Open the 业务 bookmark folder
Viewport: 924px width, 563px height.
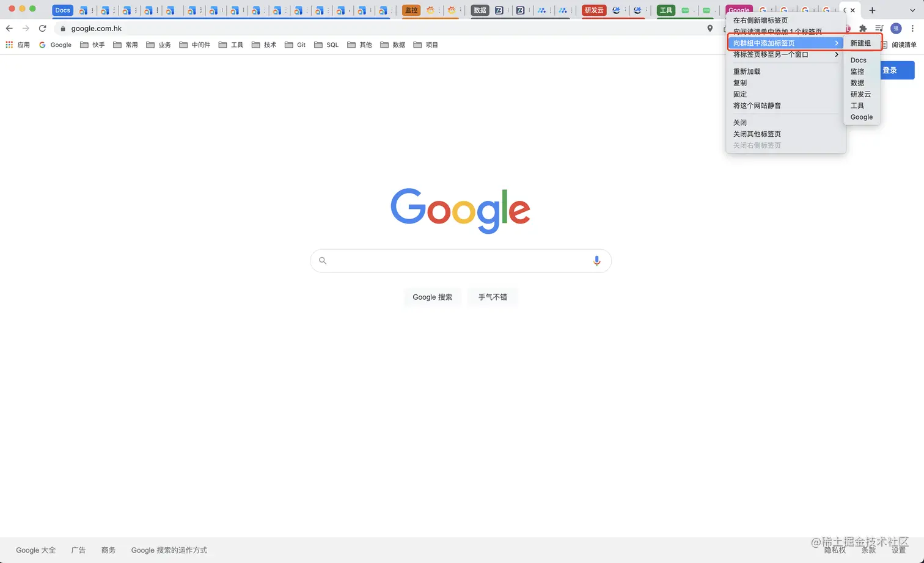pyautogui.click(x=159, y=45)
